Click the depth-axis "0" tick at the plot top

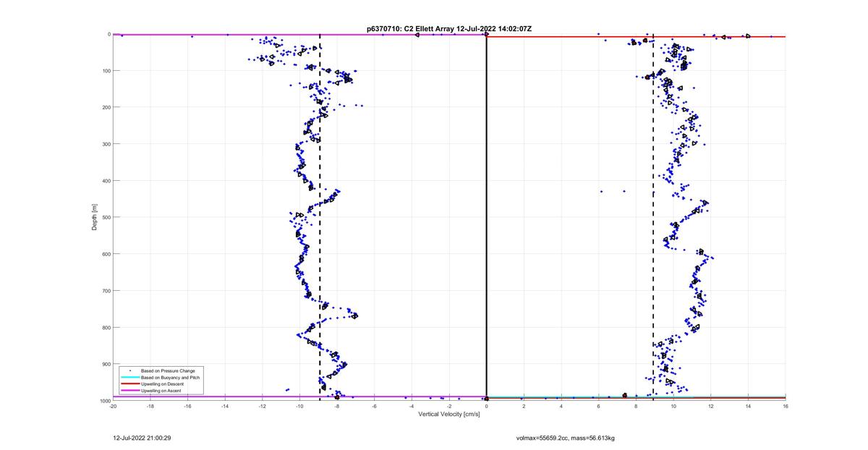(109, 34)
